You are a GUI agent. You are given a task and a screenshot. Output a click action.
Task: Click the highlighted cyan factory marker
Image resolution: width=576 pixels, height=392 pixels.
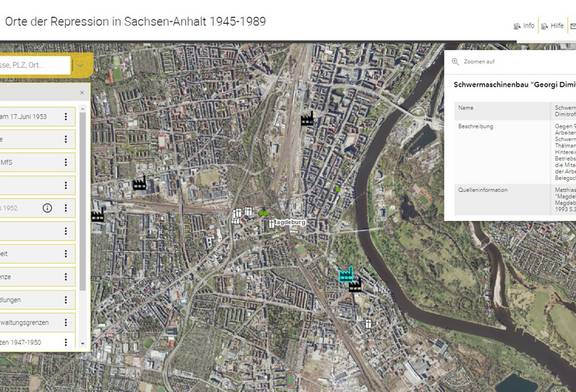pos(346,274)
